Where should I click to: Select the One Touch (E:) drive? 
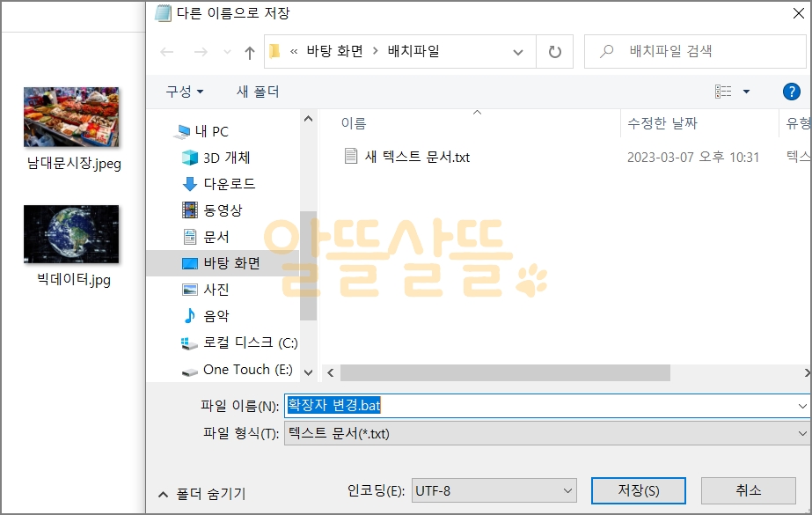(x=247, y=370)
